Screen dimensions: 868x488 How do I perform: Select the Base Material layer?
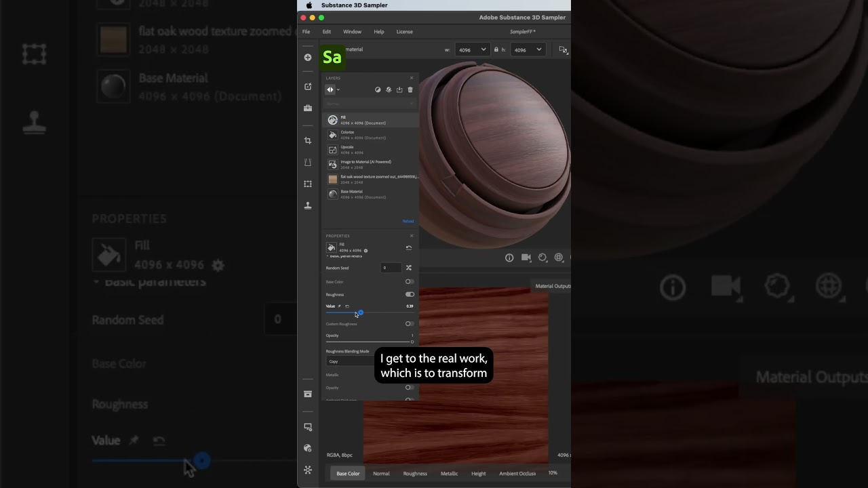[370, 195]
